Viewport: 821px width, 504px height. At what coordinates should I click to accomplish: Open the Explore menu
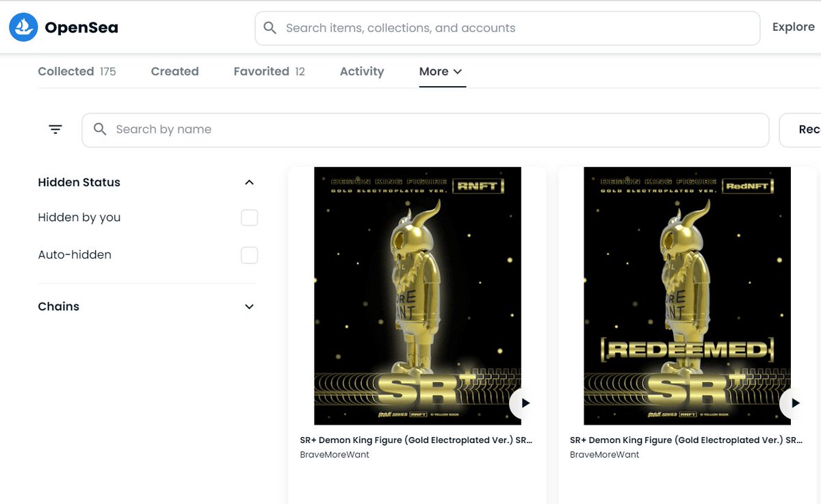point(793,27)
